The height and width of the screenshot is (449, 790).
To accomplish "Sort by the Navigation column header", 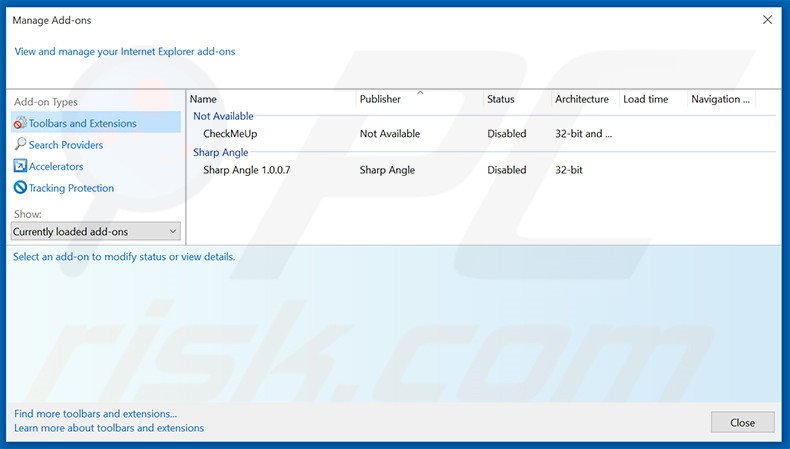I will [721, 99].
